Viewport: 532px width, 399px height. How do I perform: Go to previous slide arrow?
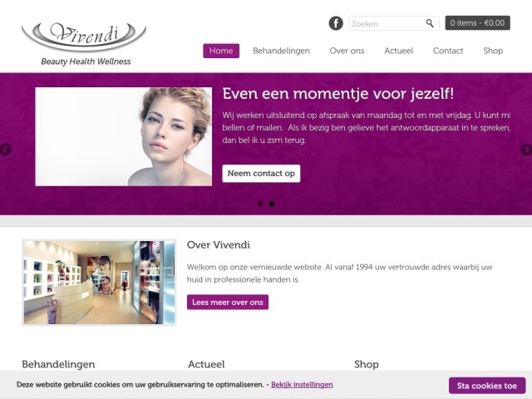click(5, 150)
